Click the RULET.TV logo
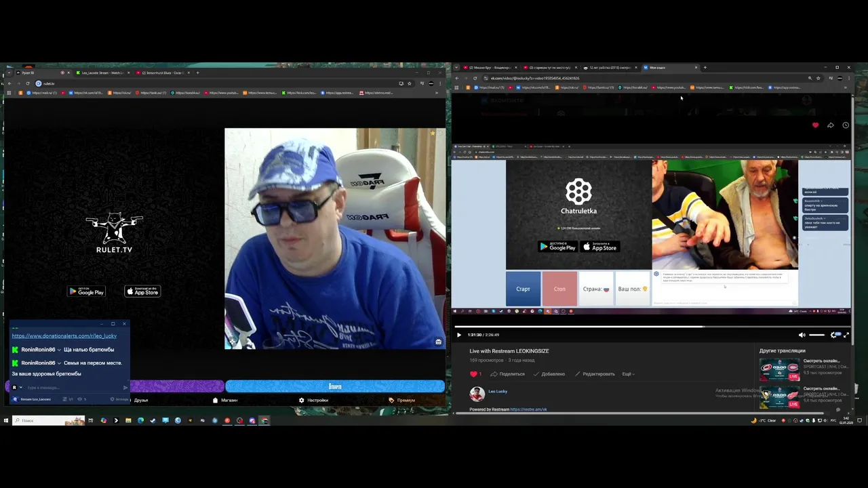The width and height of the screenshot is (868, 488). click(x=114, y=232)
